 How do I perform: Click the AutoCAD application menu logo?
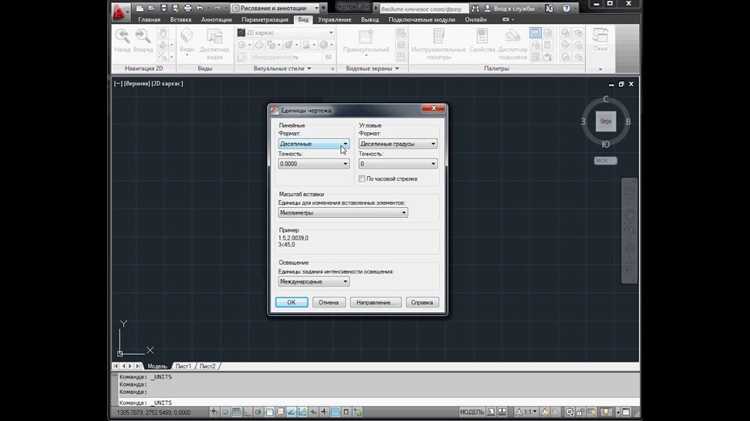(x=122, y=10)
